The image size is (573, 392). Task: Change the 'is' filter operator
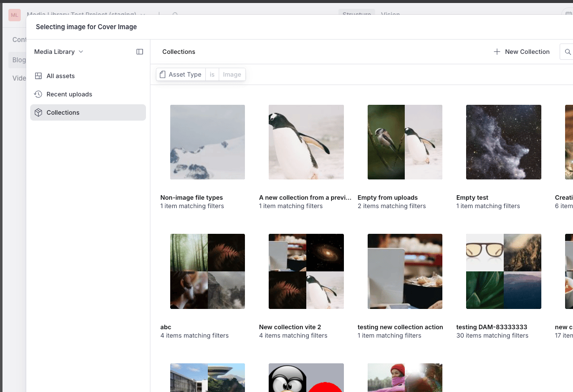pos(212,75)
